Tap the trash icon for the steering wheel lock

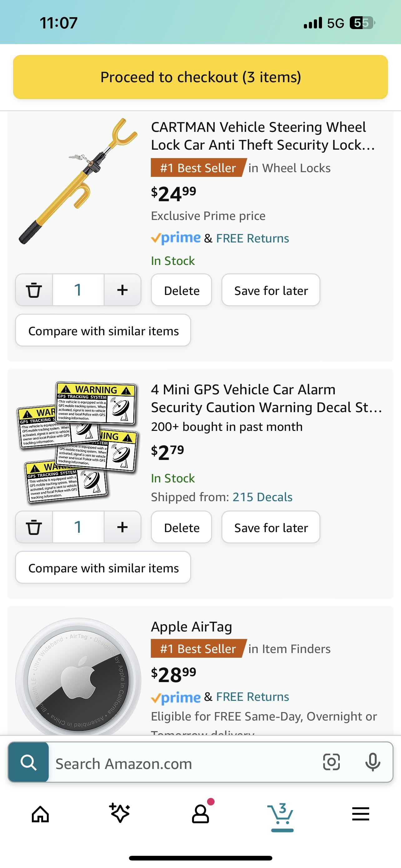[34, 290]
